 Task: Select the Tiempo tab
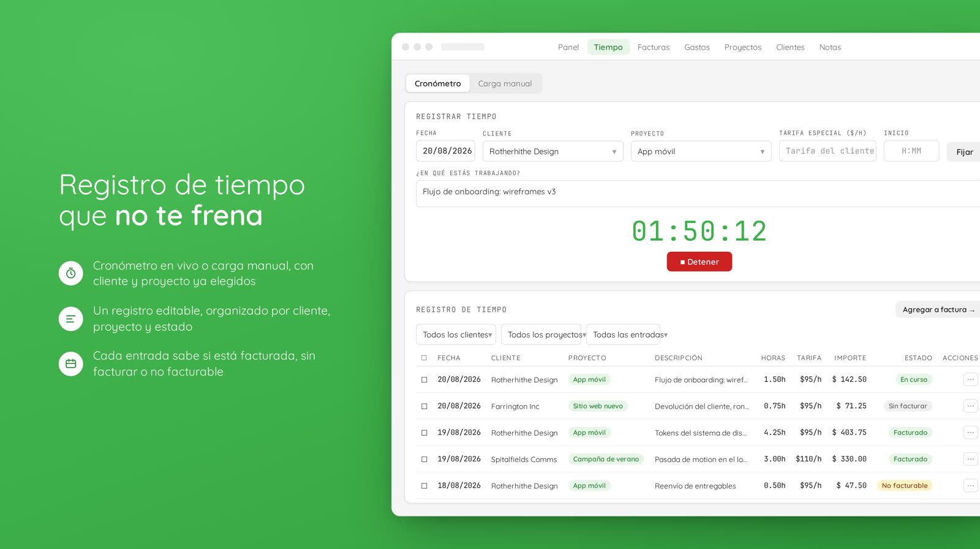[x=608, y=47]
